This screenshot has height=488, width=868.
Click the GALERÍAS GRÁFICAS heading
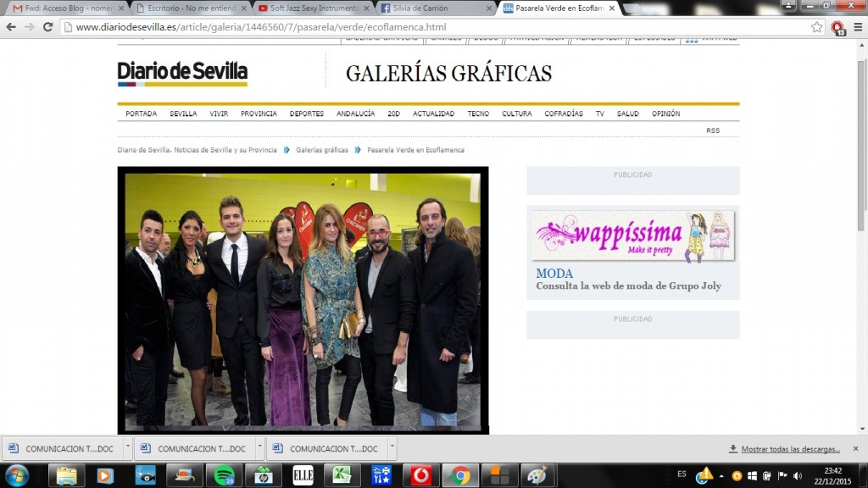pos(448,74)
